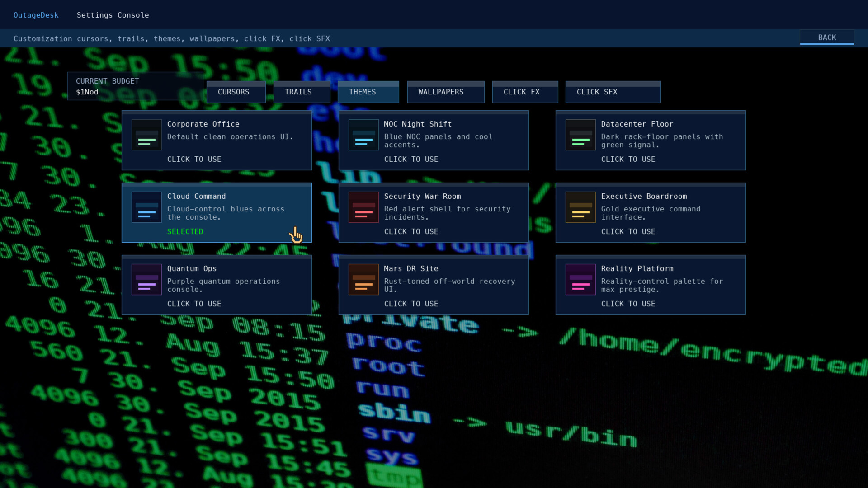This screenshot has width=868, height=488.
Task: Open the Wallpapers tab
Action: click(x=446, y=92)
